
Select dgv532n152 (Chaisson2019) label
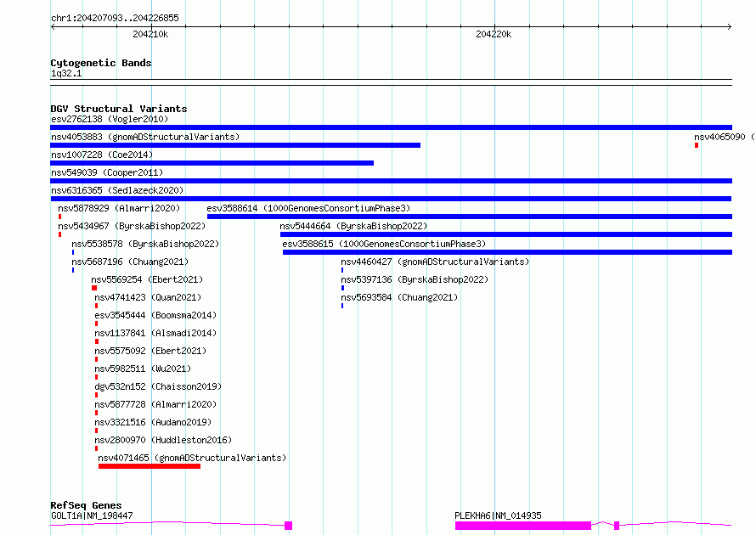(158, 386)
